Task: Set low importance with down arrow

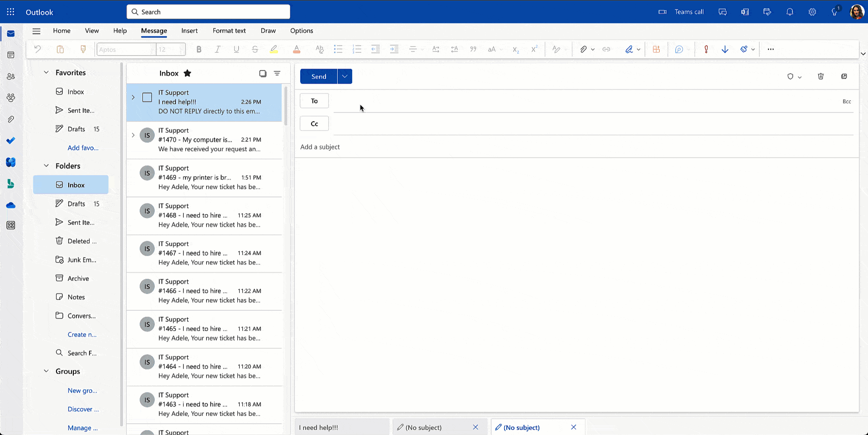Action: (x=725, y=49)
